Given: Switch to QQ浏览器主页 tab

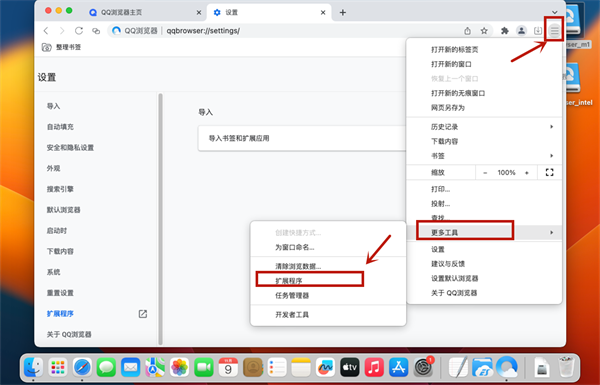Looking at the screenshot, I should coord(144,13).
